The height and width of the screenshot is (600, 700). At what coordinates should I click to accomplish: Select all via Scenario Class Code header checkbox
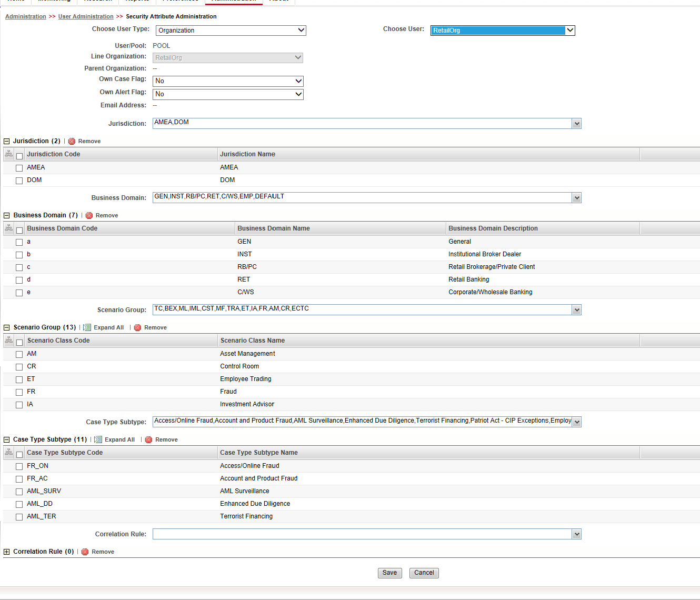[x=19, y=342]
